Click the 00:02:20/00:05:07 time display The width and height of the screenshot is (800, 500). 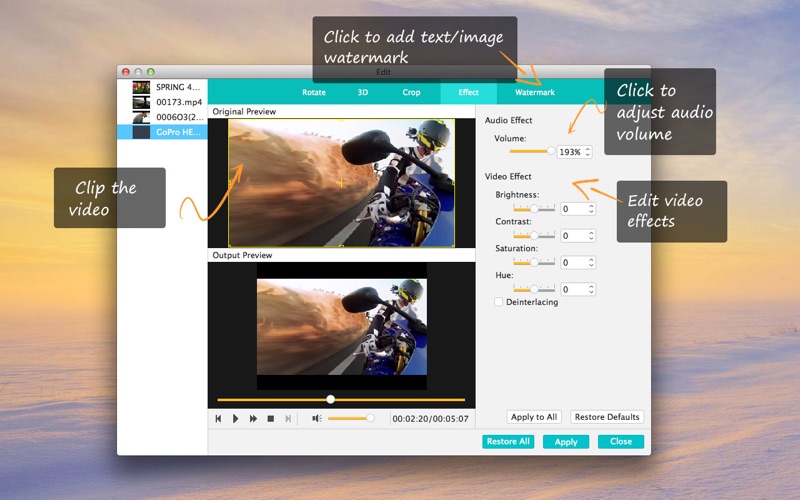[430, 419]
